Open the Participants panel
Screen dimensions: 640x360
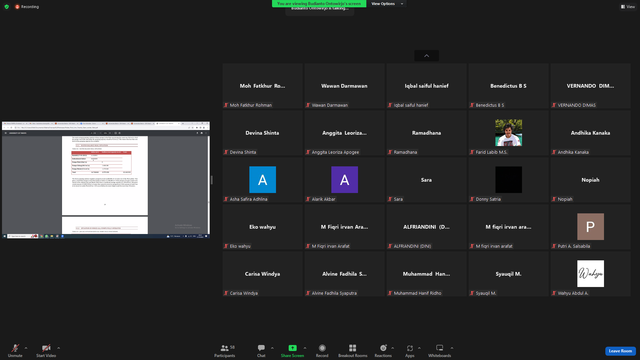(x=224, y=350)
